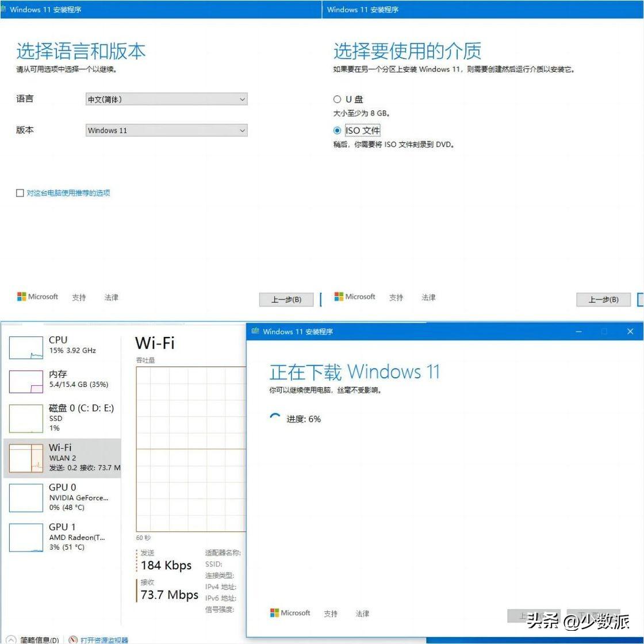
Task: Choose the ISO 文件 radio button
Action: (x=338, y=131)
